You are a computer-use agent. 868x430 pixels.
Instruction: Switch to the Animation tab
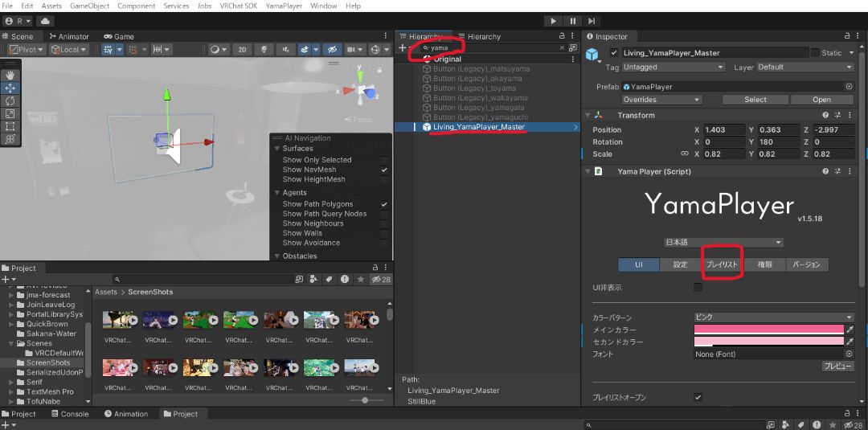click(126, 414)
